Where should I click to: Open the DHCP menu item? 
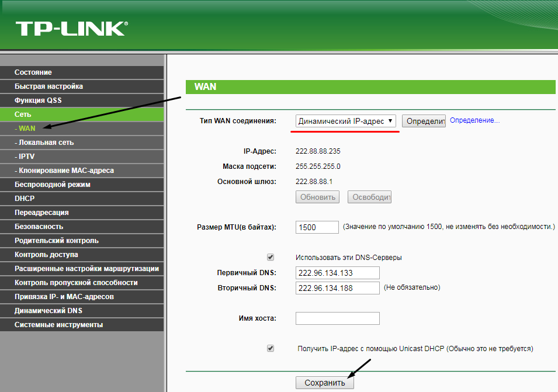82,199
